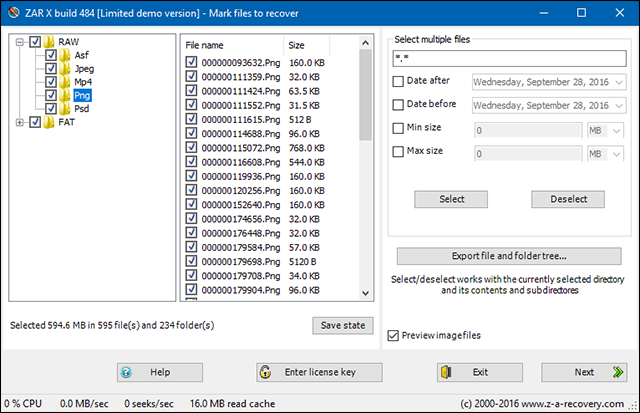Uncheck the Png folder checkbox
The height and width of the screenshot is (413, 640).
51,95
